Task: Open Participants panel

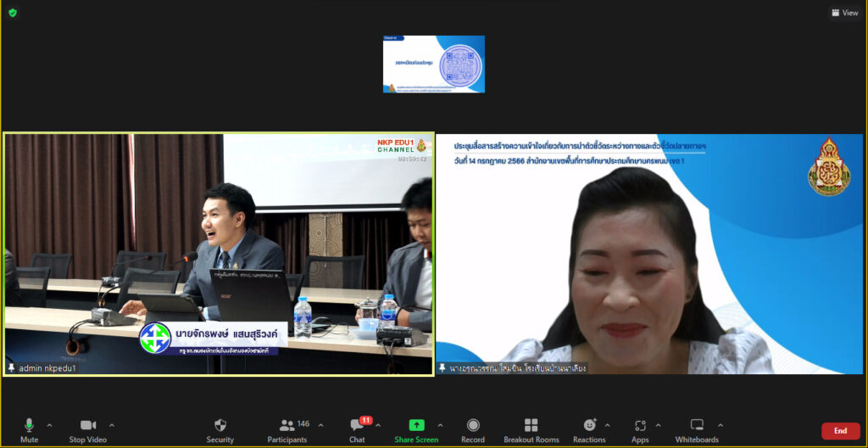Action: pos(287,430)
